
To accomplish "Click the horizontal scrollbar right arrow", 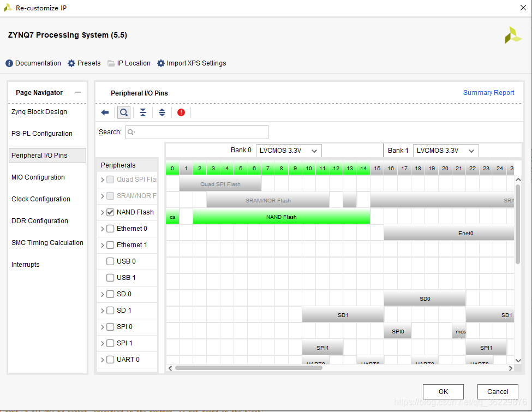I will click(x=511, y=368).
